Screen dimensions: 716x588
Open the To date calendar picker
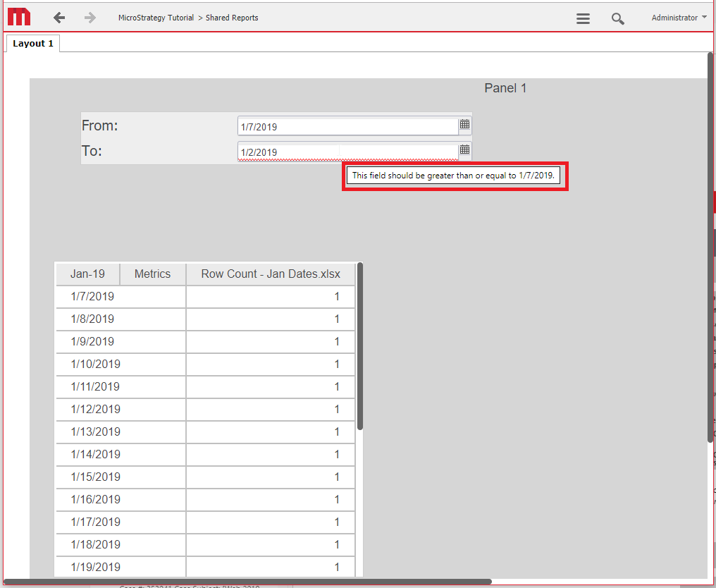(464, 150)
